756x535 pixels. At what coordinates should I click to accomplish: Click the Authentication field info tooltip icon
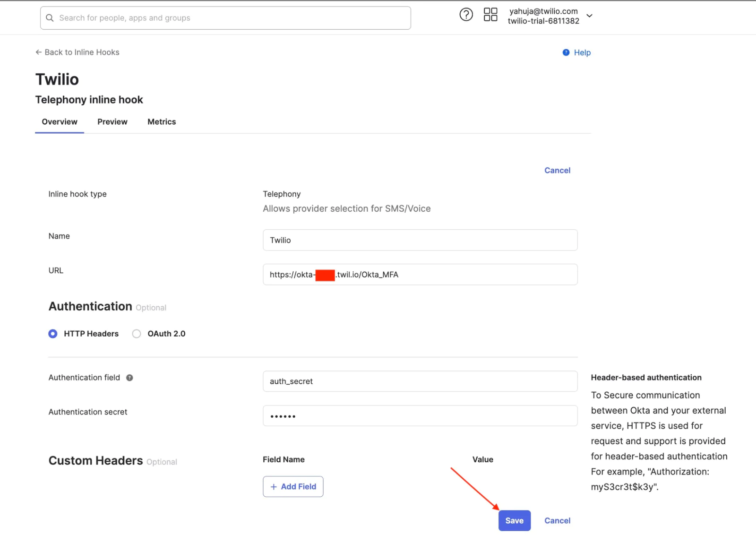click(129, 378)
